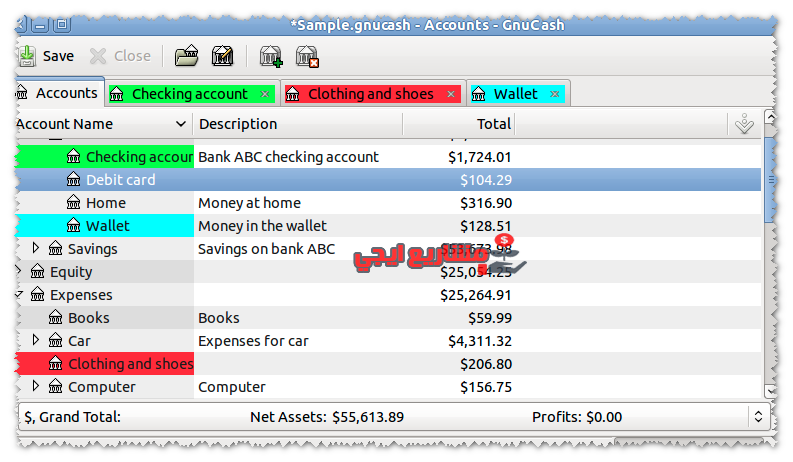
Task: Click the 'Money at home' description
Action: (249, 203)
